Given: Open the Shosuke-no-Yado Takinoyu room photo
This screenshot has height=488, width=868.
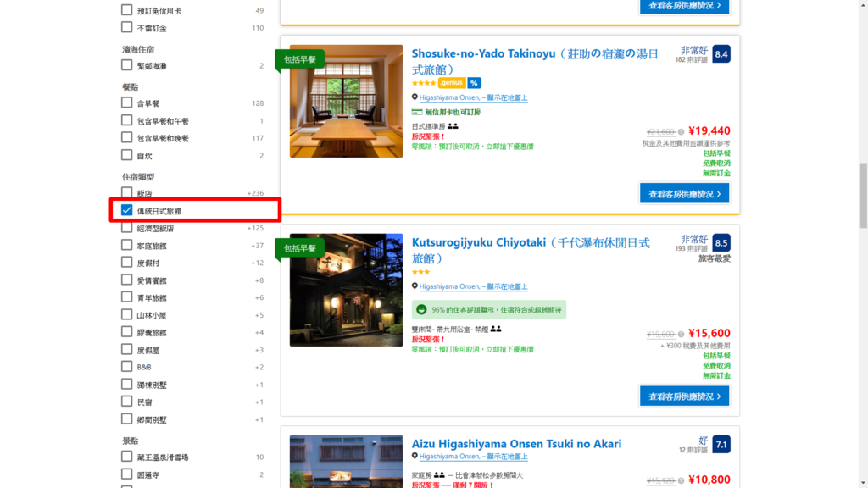Looking at the screenshot, I should 346,102.
